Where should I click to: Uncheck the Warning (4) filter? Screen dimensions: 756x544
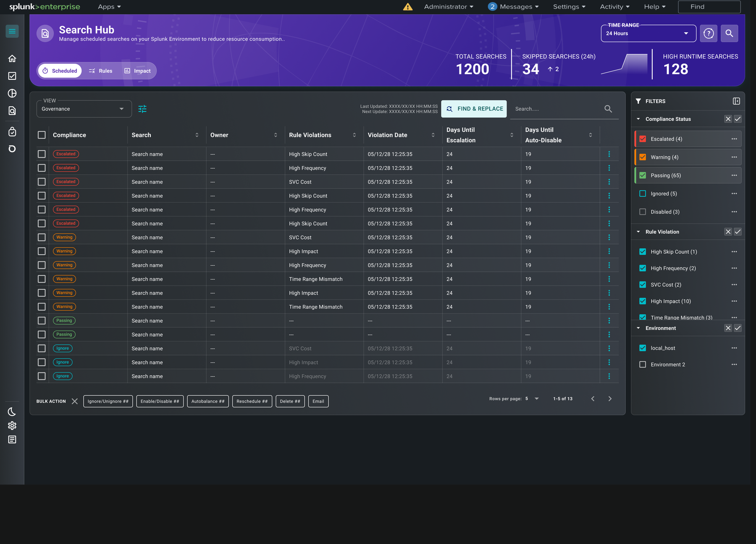(643, 157)
